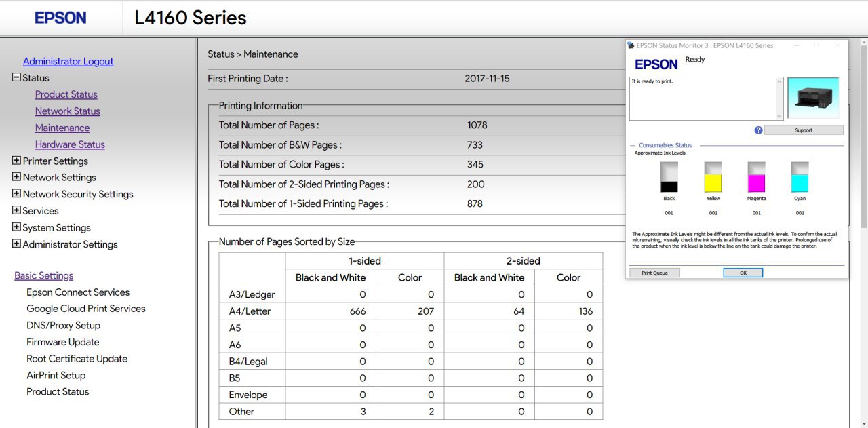Click the L4160 Series page title

click(190, 18)
